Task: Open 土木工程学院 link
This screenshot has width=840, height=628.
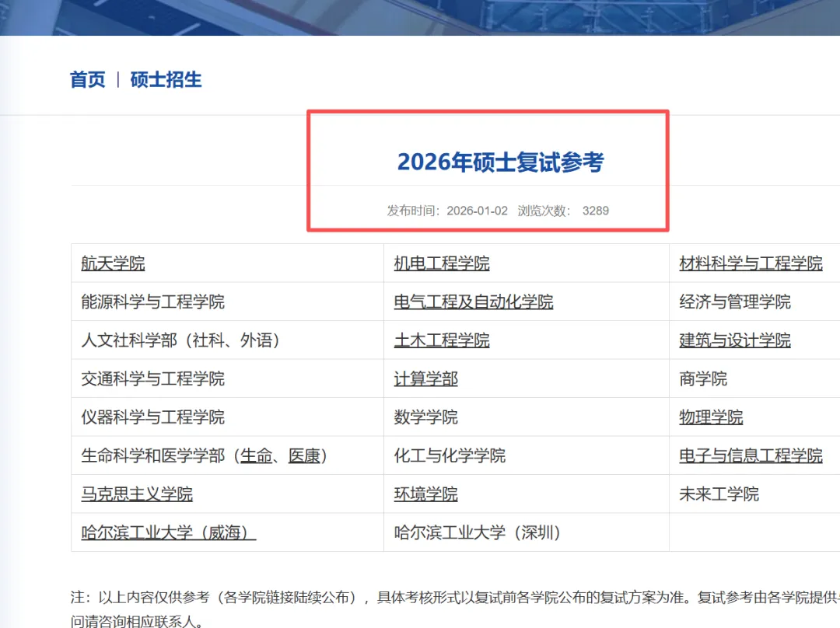Action: [442, 340]
